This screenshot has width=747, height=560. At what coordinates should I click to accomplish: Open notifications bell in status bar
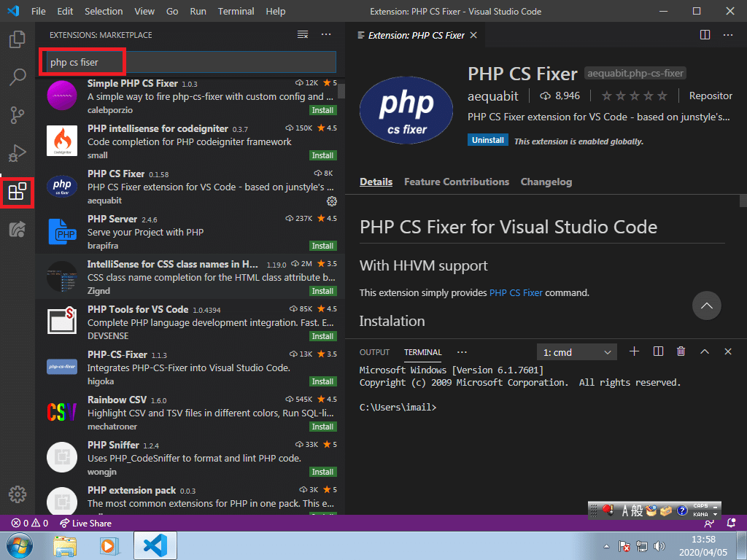click(731, 524)
